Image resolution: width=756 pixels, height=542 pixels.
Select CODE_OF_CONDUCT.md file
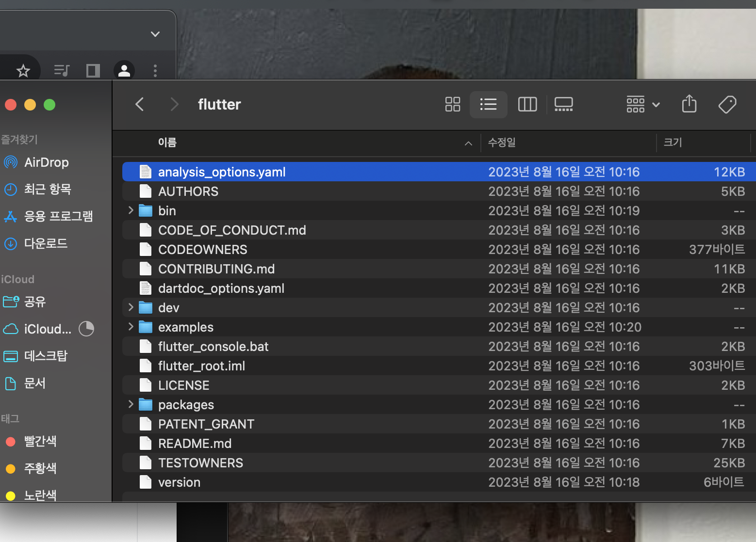439,230
